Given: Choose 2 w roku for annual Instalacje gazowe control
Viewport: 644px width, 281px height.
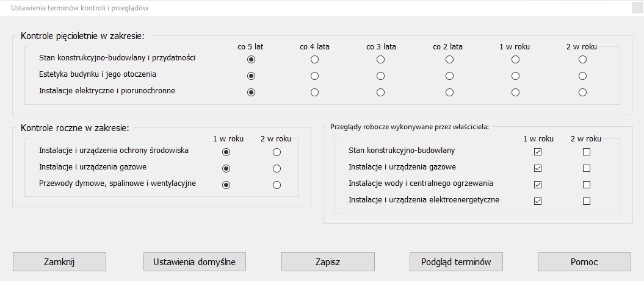Looking at the screenshot, I should coord(277,168).
